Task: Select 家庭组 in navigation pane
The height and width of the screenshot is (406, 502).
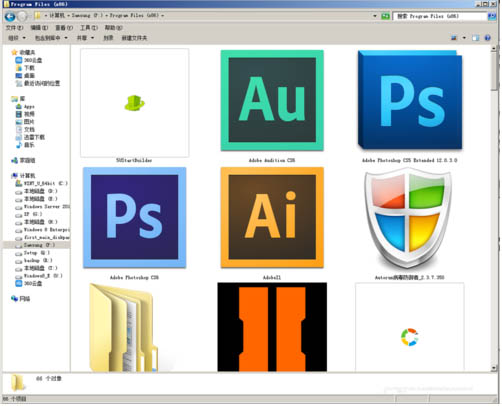Action: coord(23,160)
